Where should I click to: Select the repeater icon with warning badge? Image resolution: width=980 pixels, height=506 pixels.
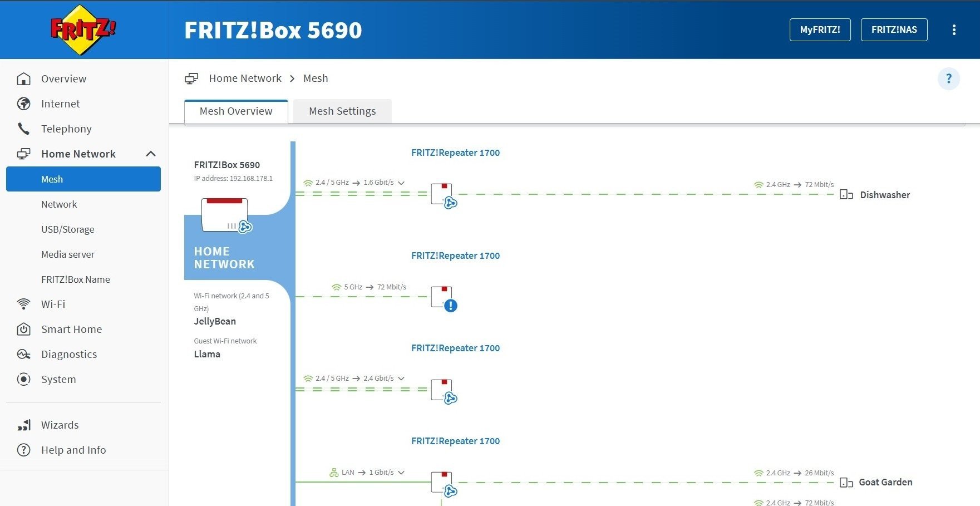[x=444, y=299]
